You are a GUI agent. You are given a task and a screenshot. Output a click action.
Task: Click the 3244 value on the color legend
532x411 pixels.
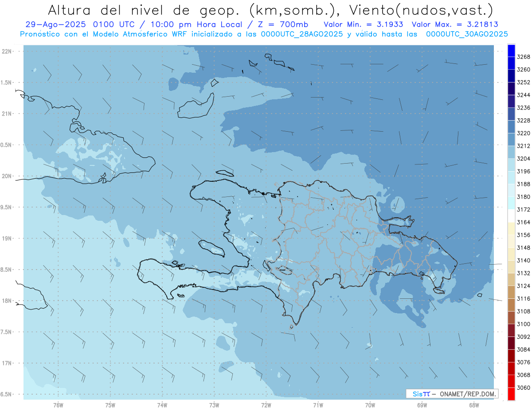[524, 95]
